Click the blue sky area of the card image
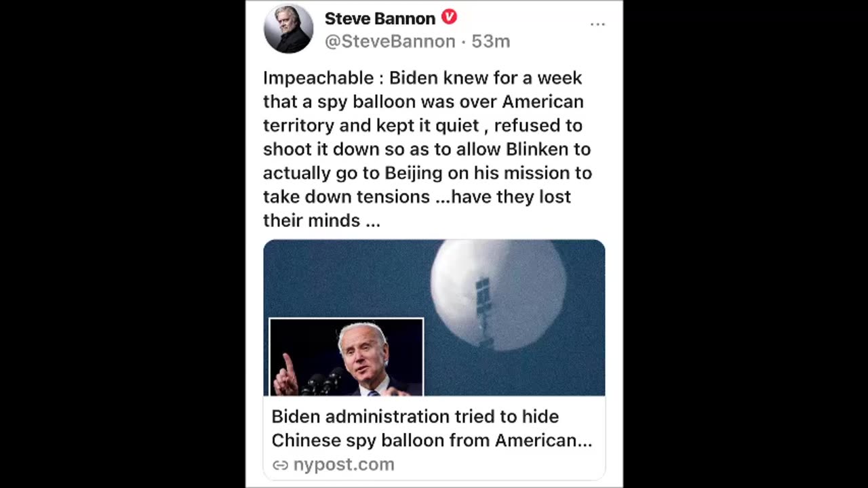The width and height of the screenshot is (868, 488). 346,278
